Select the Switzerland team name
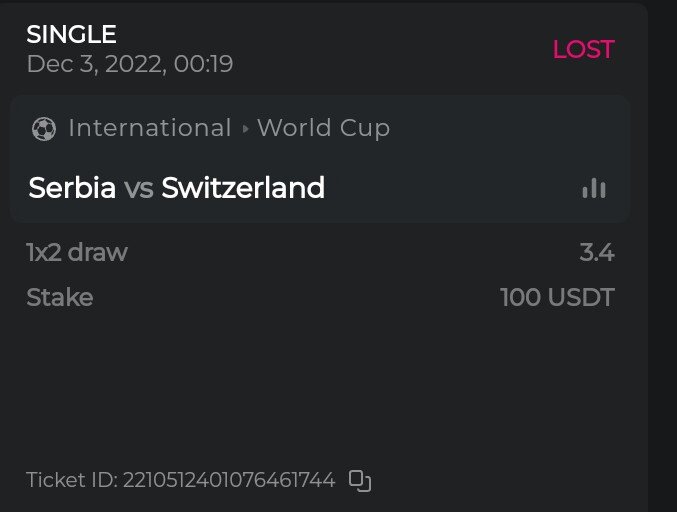Viewport: 677px width, 512px height. click(243, 188)
